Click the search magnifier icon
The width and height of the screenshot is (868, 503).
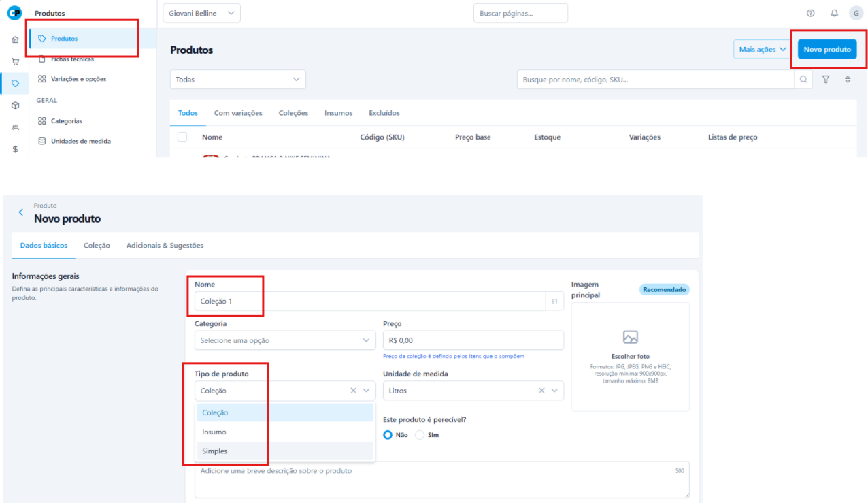coord(803,80)
